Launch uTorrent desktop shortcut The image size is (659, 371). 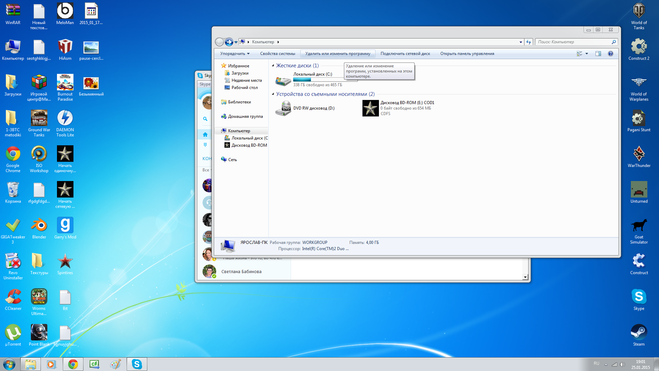coord(13,335)
